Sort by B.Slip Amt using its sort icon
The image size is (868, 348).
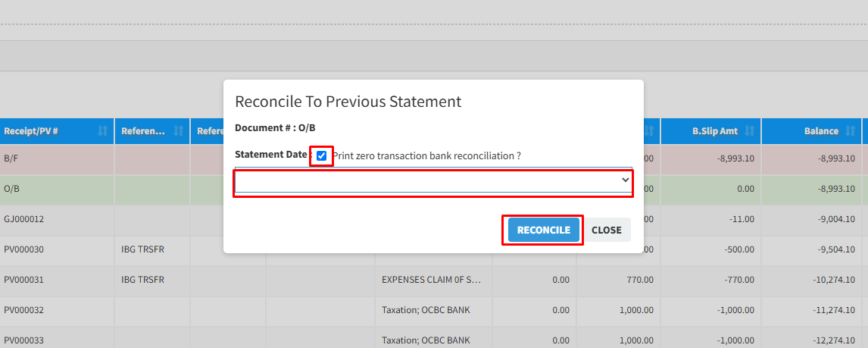749,131
